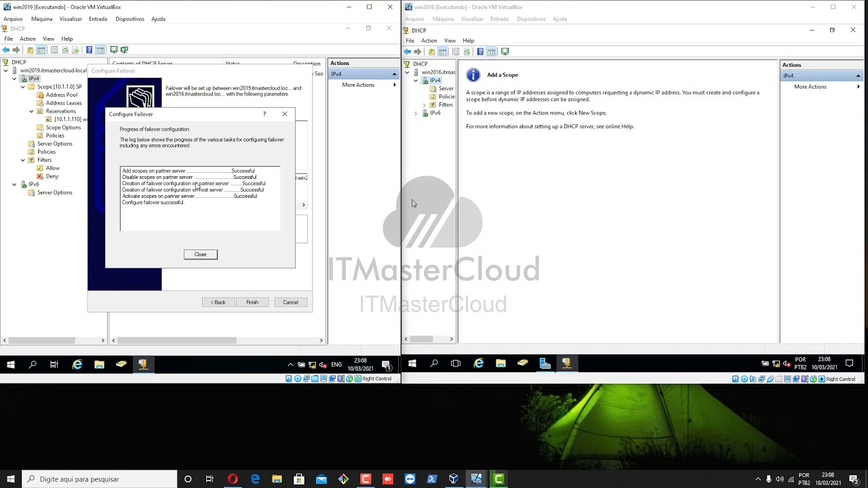Click the help question mark in Configure Failover dialog

[264, 114]
